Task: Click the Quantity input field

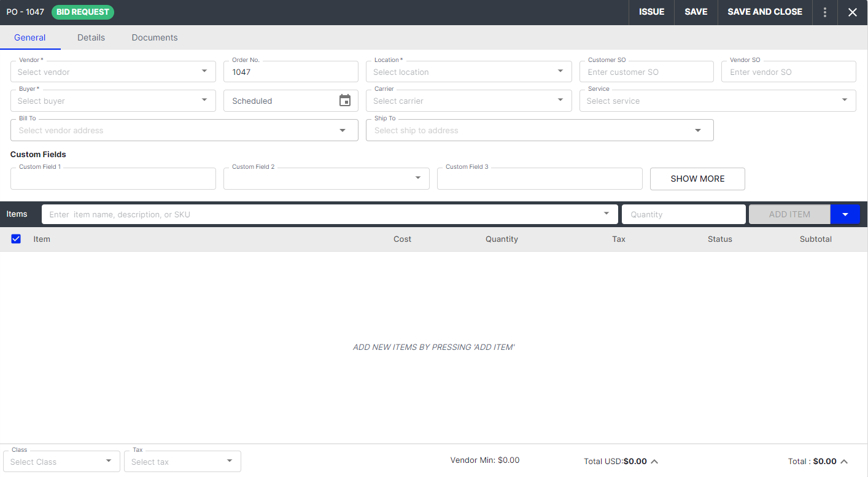Action: (683, 214)
